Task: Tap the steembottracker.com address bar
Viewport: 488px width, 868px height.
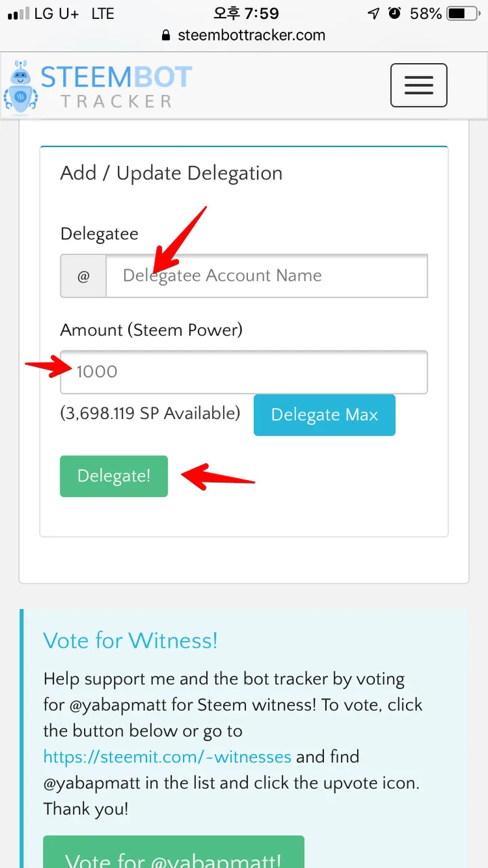Action: click(244, 35)
